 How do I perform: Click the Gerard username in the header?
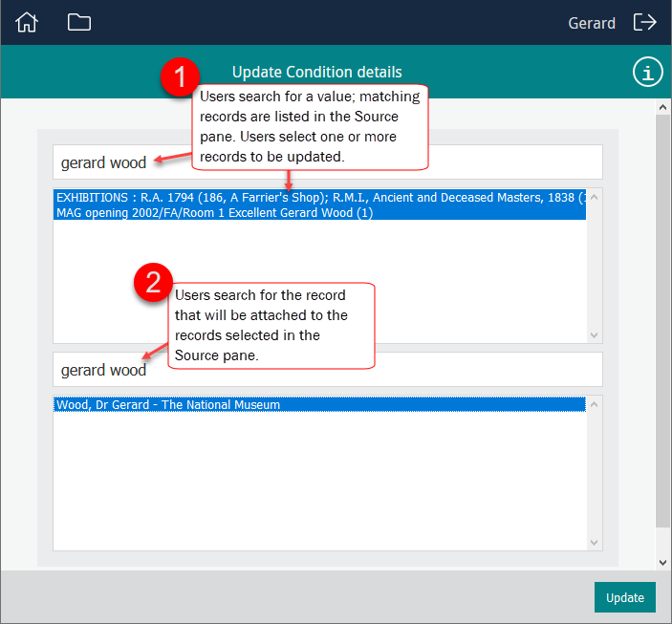click(x=592, y=23)
